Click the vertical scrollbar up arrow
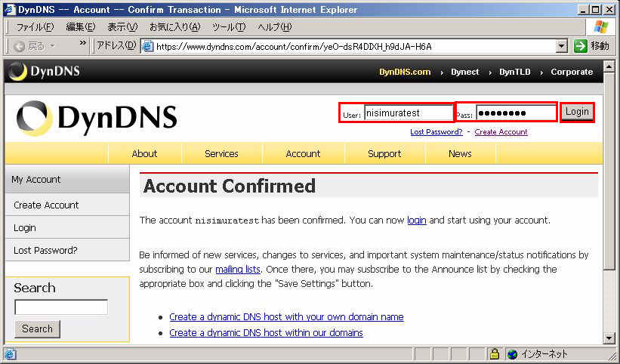 tap(609, 66)
